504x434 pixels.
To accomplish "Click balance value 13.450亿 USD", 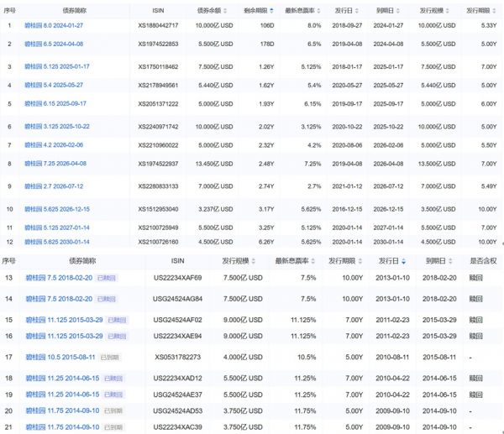I will click(x=214, y=164).
